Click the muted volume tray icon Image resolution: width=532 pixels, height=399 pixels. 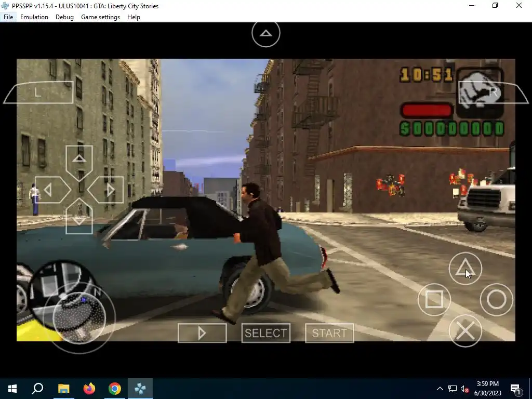(464, 389)
